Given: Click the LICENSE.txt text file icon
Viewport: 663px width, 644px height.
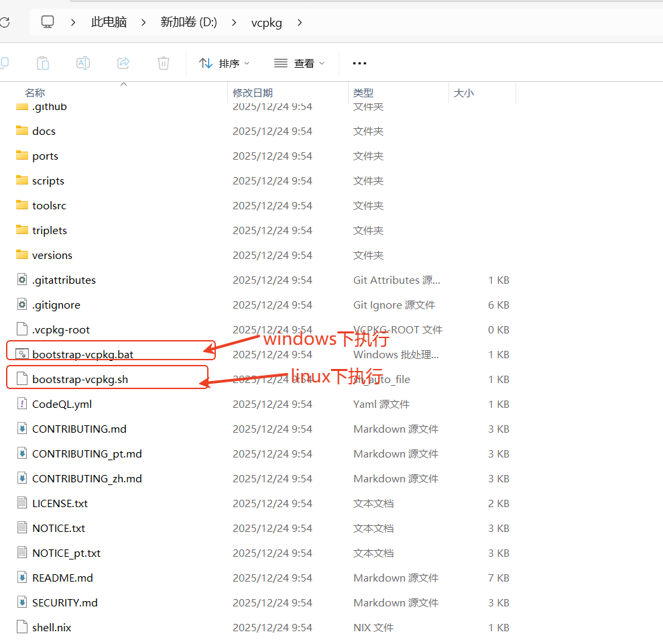Looking at the screenshot, I should tap(22, 502).
